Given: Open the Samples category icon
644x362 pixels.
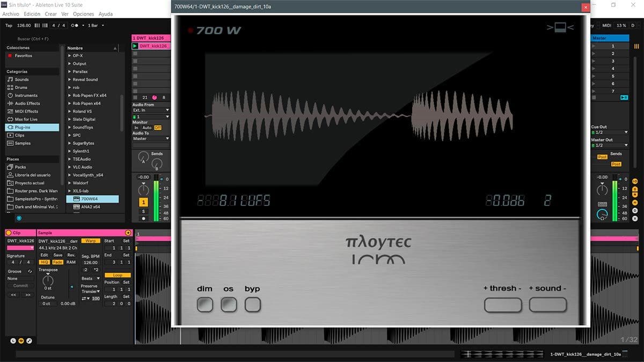Looking at the screenshot, I should click(x=10, y=143).
